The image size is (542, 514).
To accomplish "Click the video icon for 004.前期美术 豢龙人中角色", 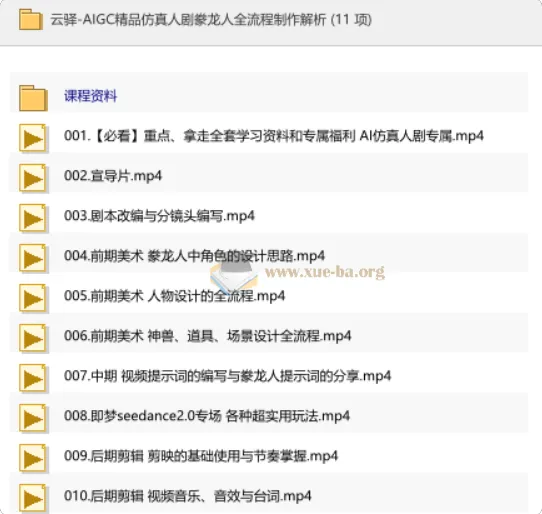I will [x=33, y=259].
